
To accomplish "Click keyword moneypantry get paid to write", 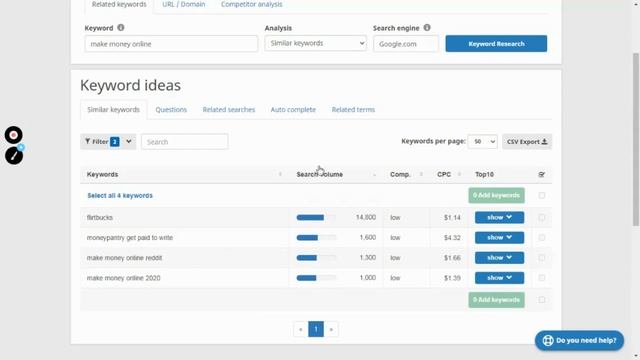I will [130, 238].
